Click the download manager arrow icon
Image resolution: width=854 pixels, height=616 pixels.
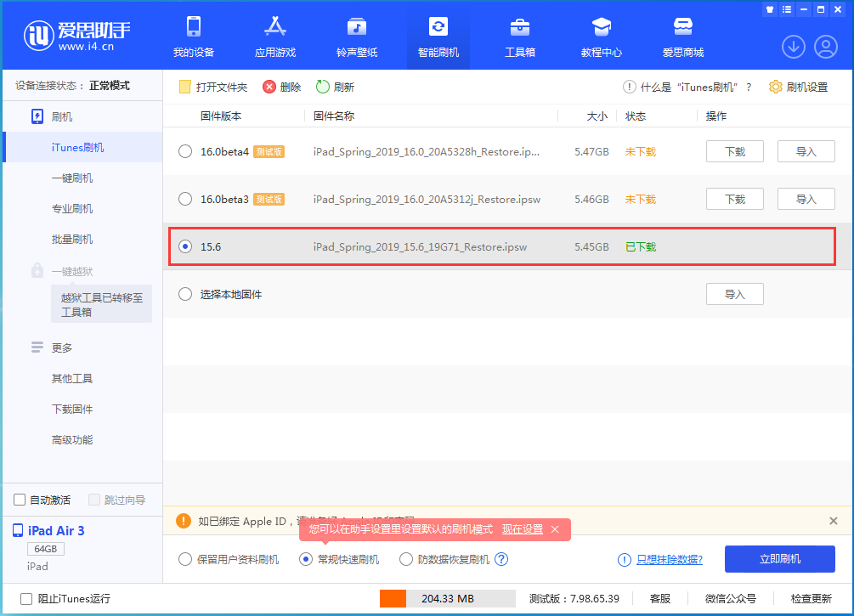[794, 47]
